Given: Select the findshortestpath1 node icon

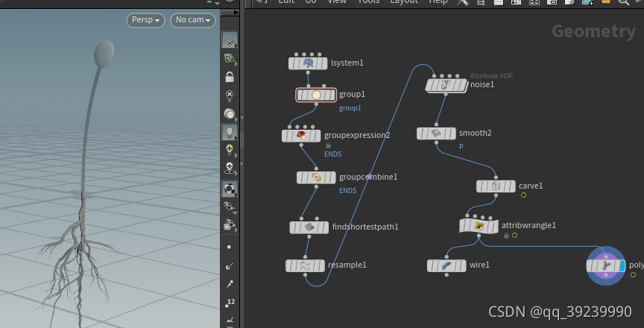Looking at the screenshot, I should tap(309, 227).
